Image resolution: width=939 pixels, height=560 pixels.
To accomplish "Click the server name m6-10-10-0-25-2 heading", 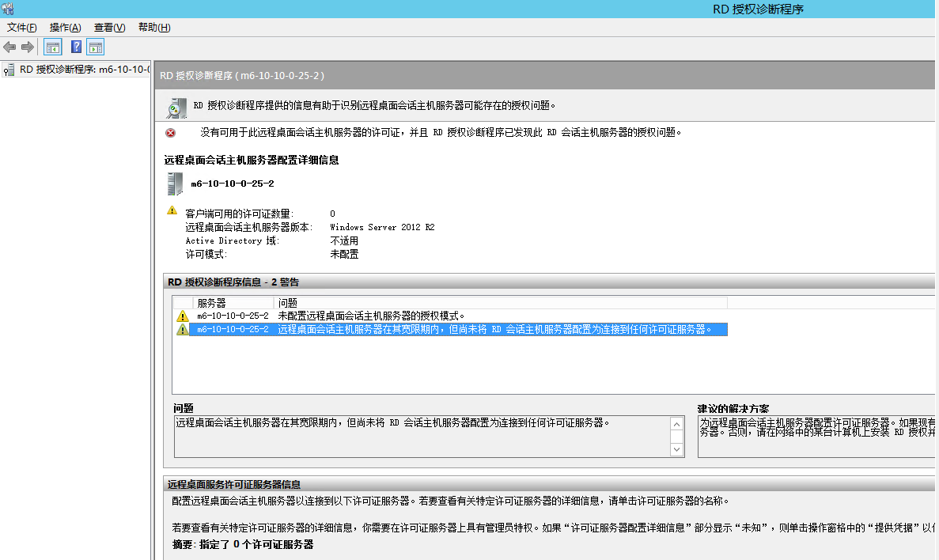I will coord(233,184).
